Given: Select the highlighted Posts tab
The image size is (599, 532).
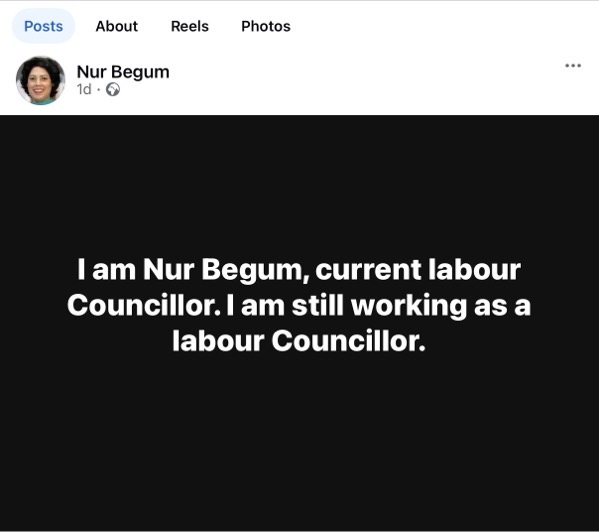Looking at the screenshot, I should (43, 26).
